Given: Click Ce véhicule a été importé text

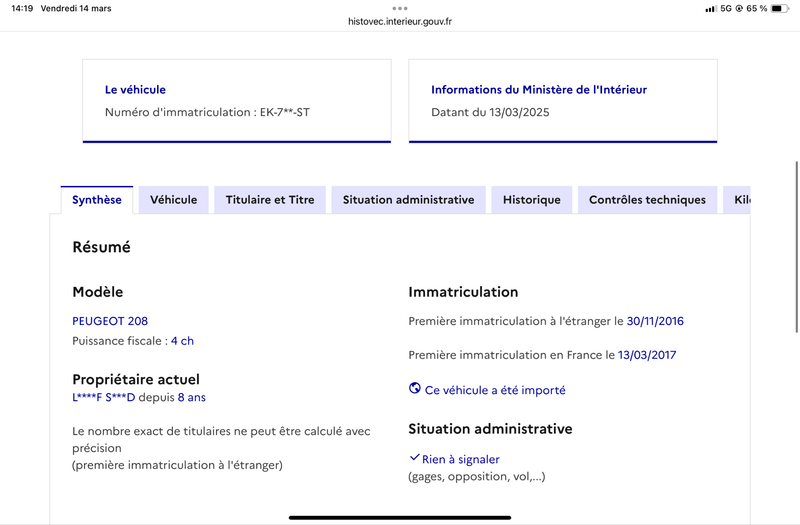Looking at the screenshot, I should pyautogui.click(x=495, y=390).
